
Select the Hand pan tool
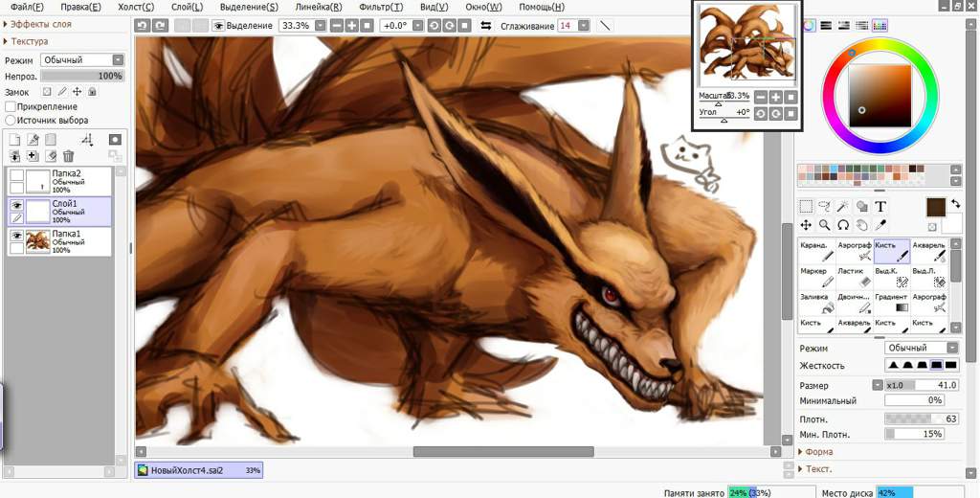(862, 225)
